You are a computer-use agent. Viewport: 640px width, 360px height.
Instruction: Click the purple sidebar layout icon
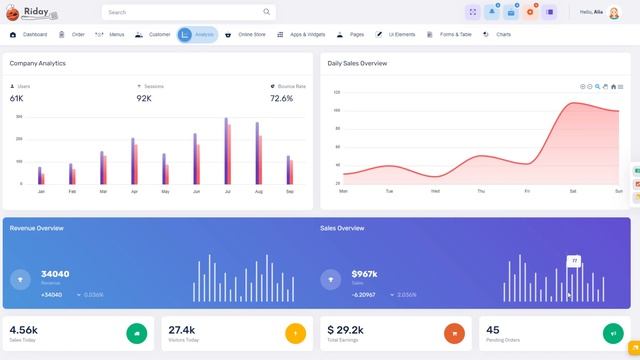549,12
